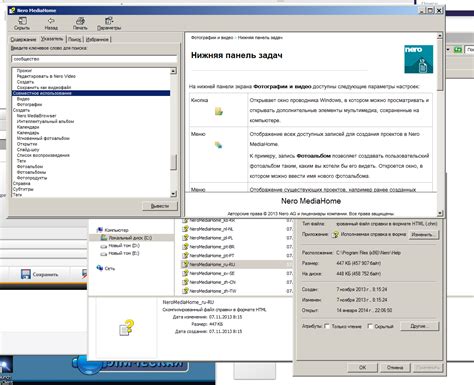
Task: Select the NeroMediaHome_ru-RU help file icon
Action: (185, 264)
